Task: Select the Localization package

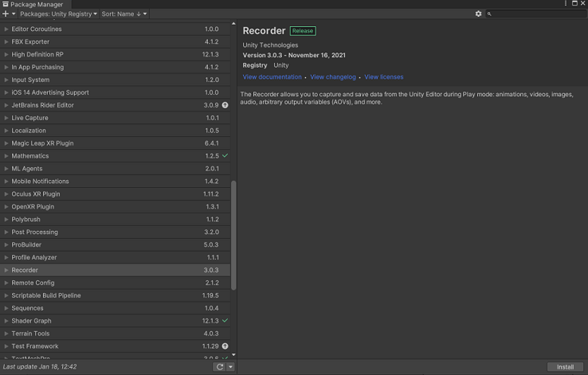Action: click(115, 131)
